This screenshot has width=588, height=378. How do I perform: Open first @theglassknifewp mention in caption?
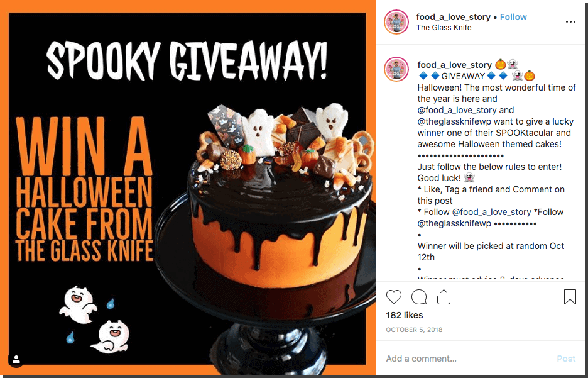pyautogui.click(x=454, y=121)
